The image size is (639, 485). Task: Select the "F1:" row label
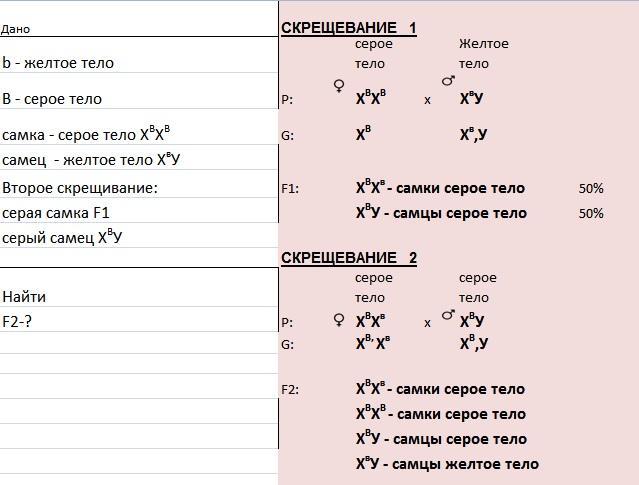291,188
